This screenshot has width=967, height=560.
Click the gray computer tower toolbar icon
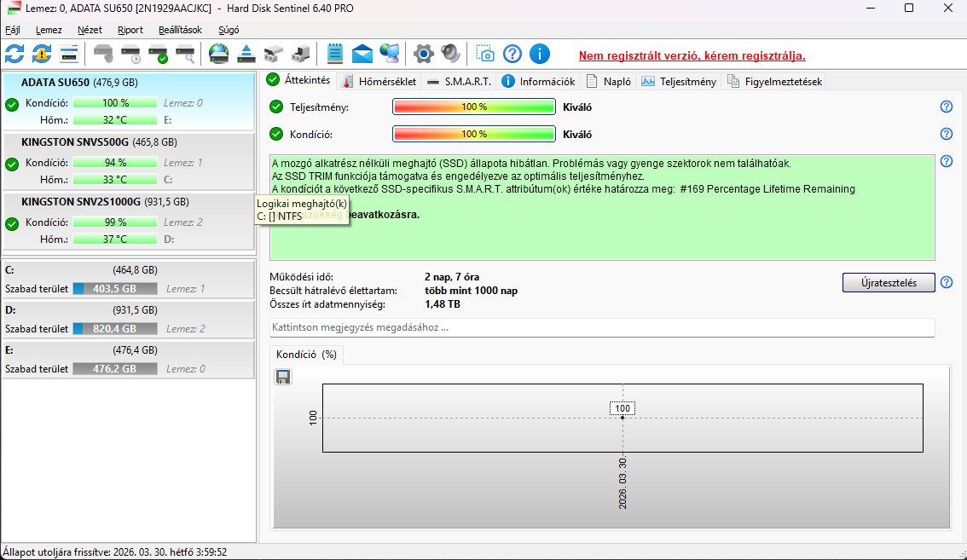coord(300,55)
